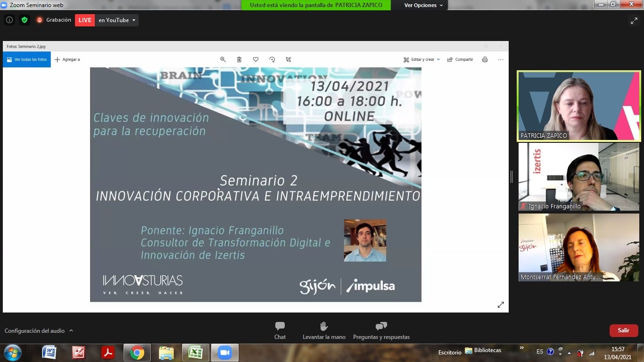
Task: Select Ignacio Franganillo video thumbnail
Action: [x=578, y=177]
